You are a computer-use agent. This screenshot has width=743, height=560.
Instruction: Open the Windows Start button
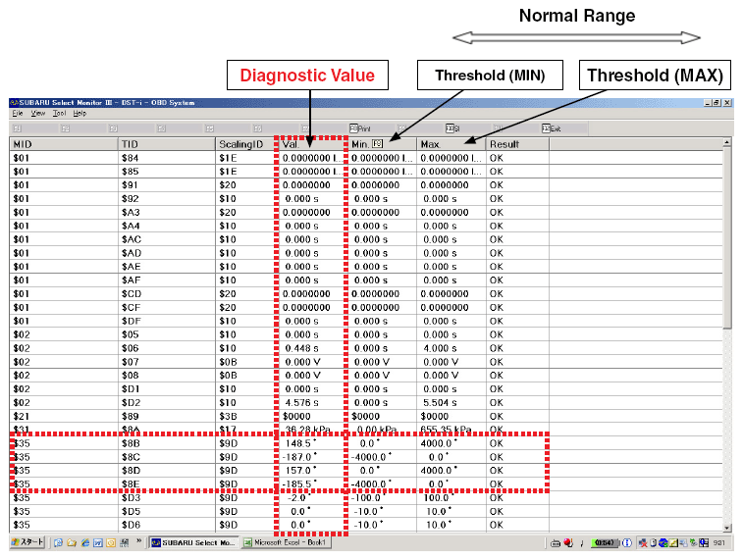tap(26, 542)
